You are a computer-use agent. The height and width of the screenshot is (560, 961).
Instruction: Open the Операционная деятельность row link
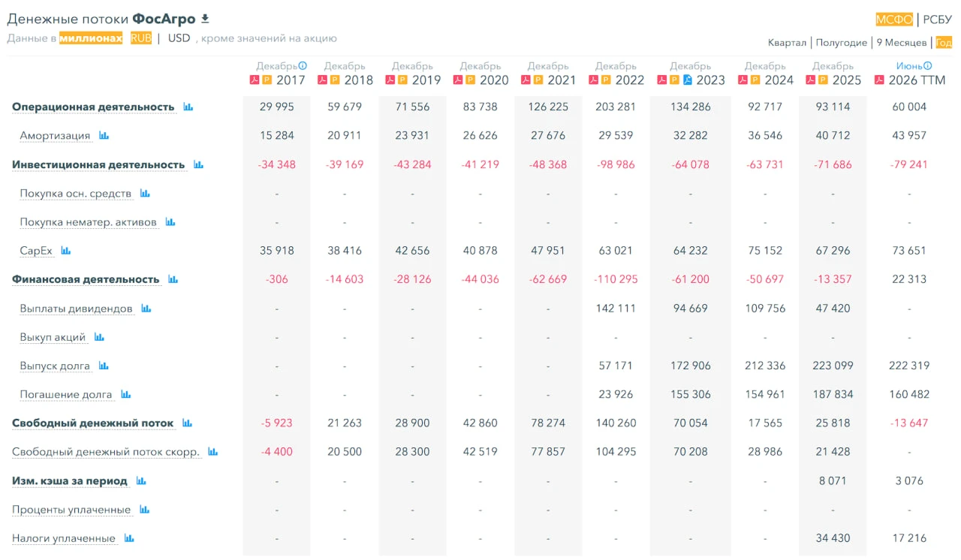[x=93, y=107]
